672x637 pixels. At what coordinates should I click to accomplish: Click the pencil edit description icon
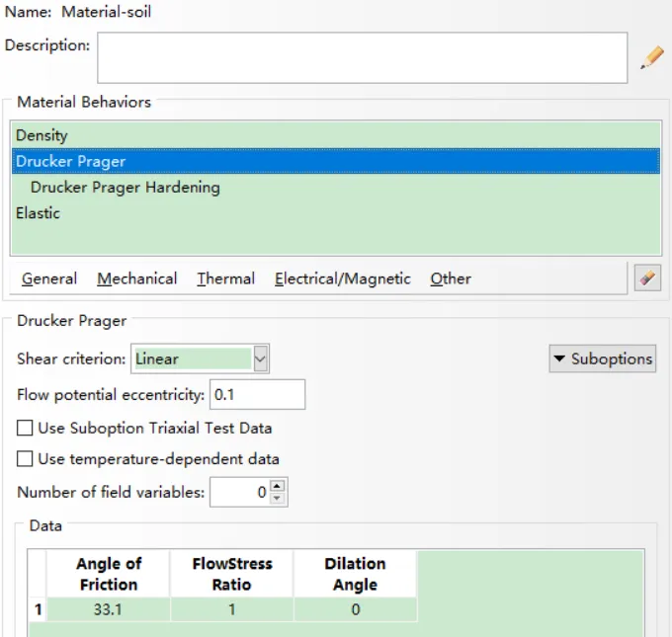[x=652, y=58]
